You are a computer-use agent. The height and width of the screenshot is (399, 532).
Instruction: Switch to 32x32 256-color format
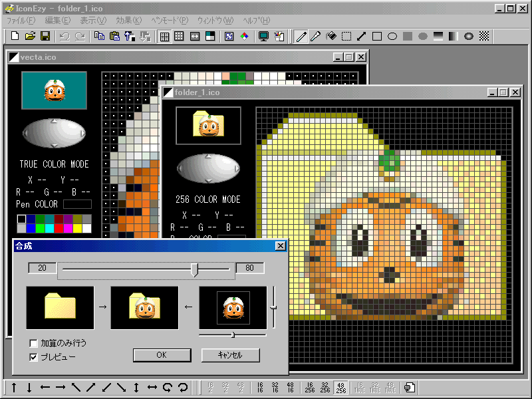click(325, 388)
